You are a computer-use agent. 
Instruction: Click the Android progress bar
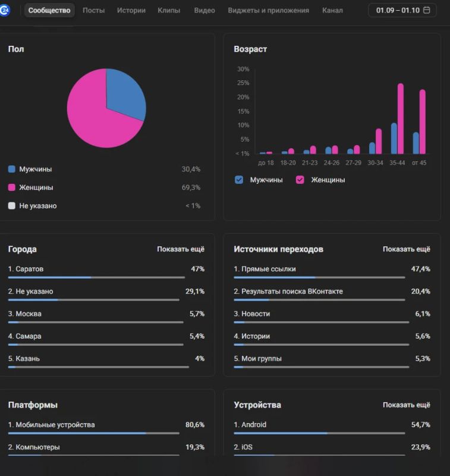pyautogui.click(x=319, y=433)
